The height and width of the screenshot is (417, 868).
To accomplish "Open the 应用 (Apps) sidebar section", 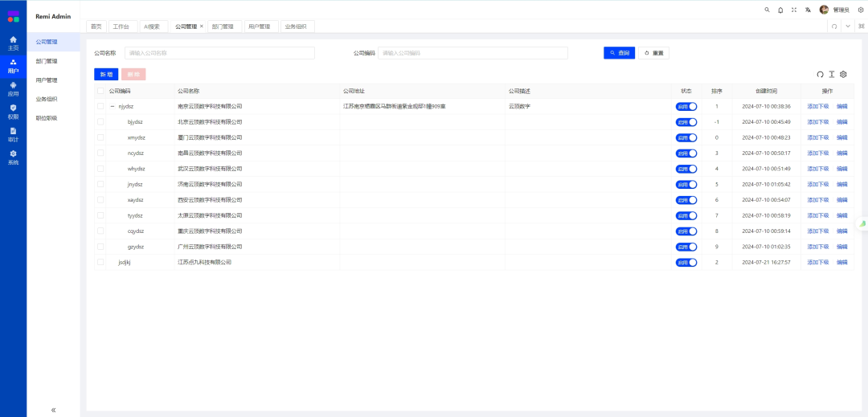I will 13,88.
